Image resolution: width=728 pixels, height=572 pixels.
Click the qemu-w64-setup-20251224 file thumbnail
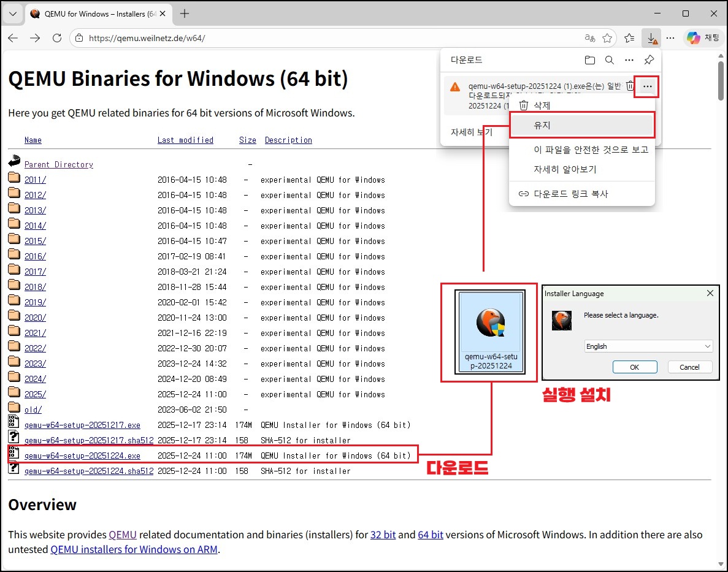tap(491, 332)
